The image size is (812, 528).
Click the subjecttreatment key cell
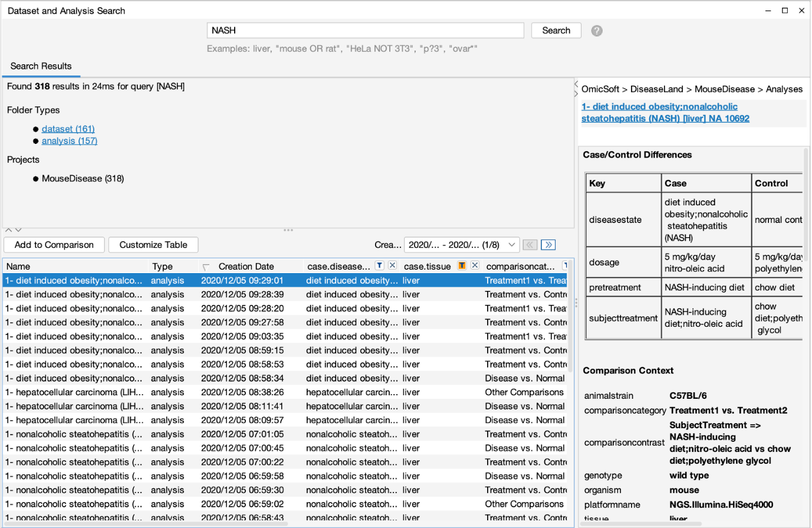click(623, 318)
